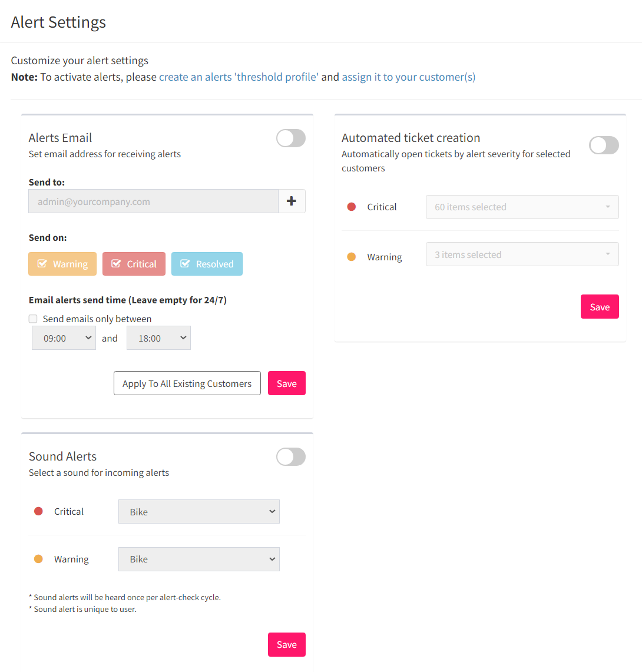Expand Critical 60 items selected dropdown

pos(522,207)
